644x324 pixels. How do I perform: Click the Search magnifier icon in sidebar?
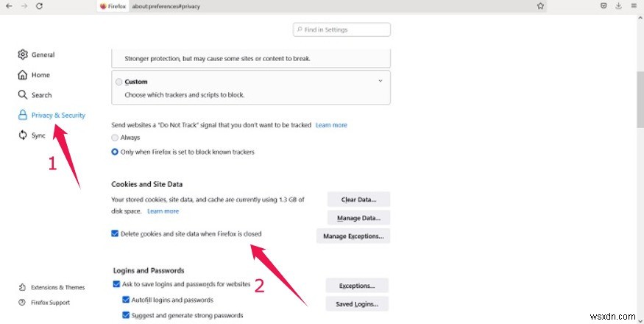[23, 94]
